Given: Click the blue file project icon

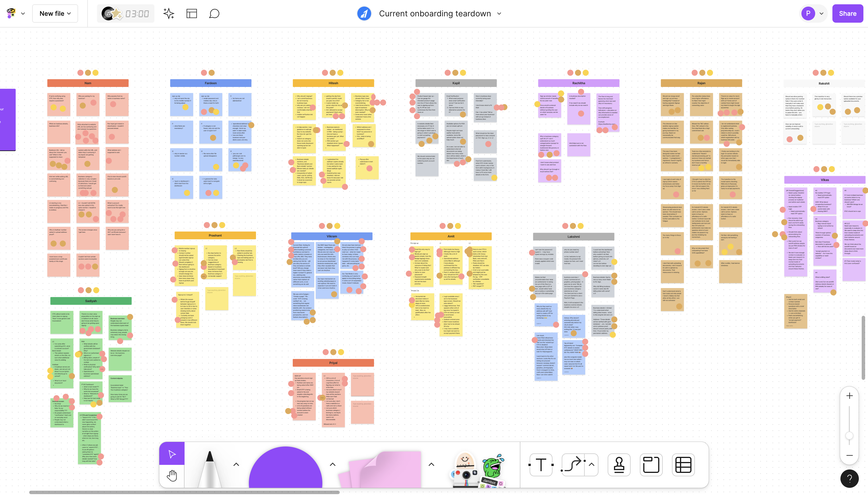Looking at the screenshot, I should (364, 14).
